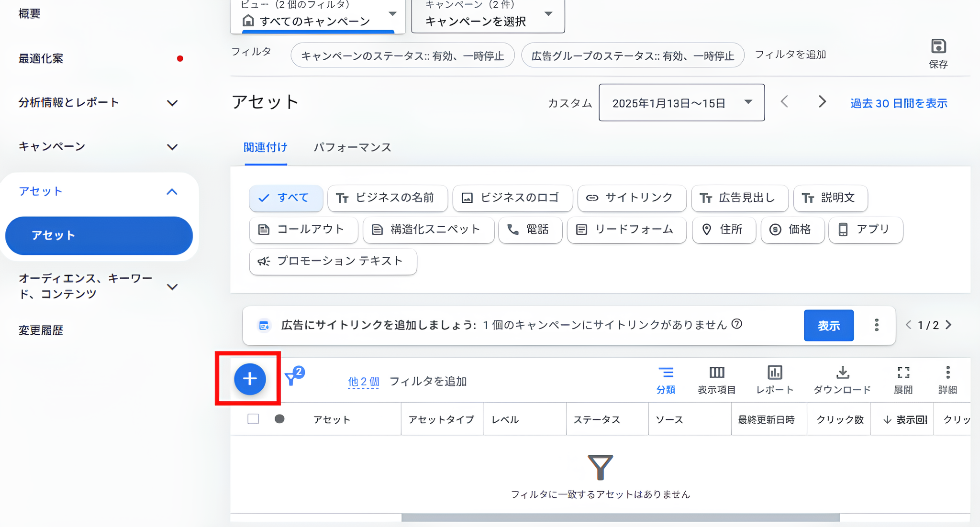Open 変更履歴 in the sidebar
This screenshot has height=527, width=980.
click(41, 330)
